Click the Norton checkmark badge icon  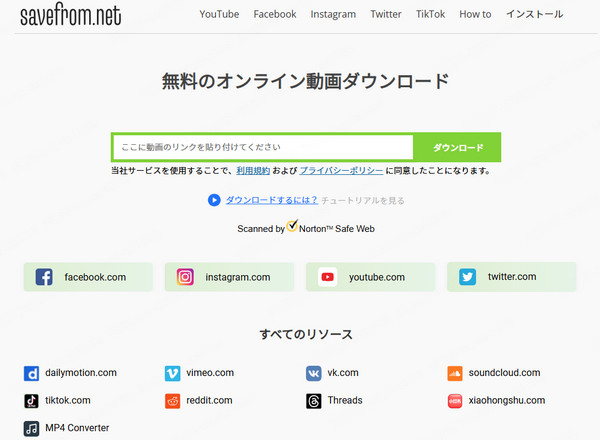292,225
